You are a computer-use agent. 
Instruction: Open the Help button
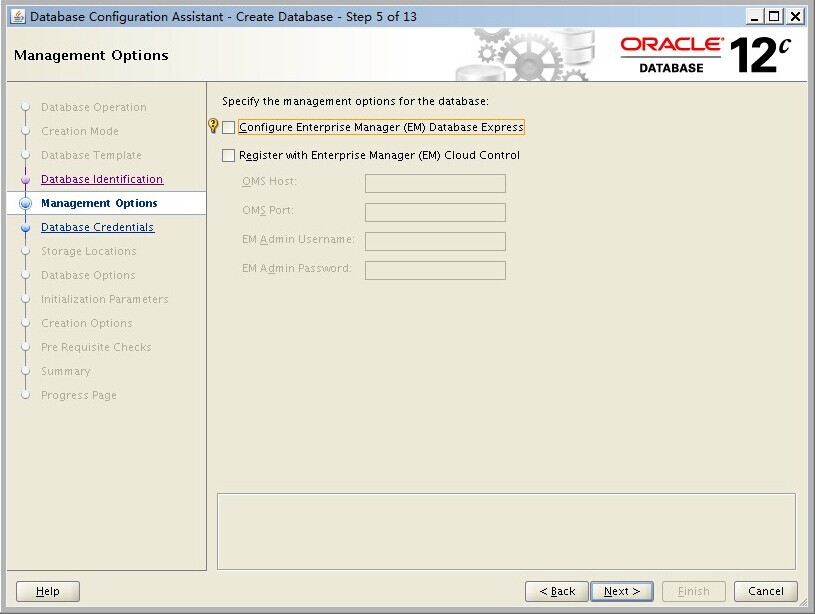pyautogui.click(x=48, y=591)
